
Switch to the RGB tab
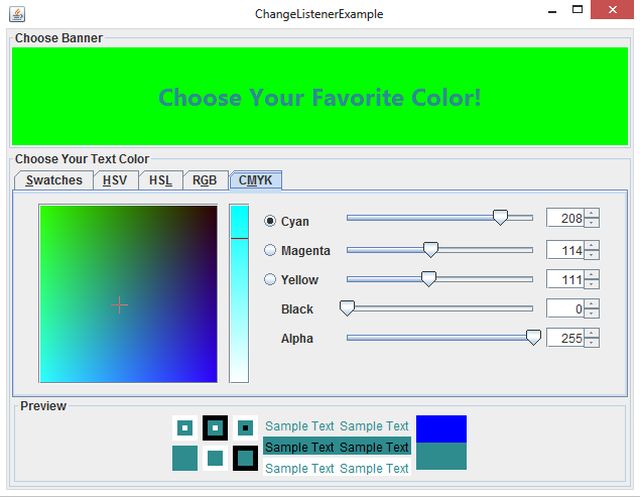point(204,180)
